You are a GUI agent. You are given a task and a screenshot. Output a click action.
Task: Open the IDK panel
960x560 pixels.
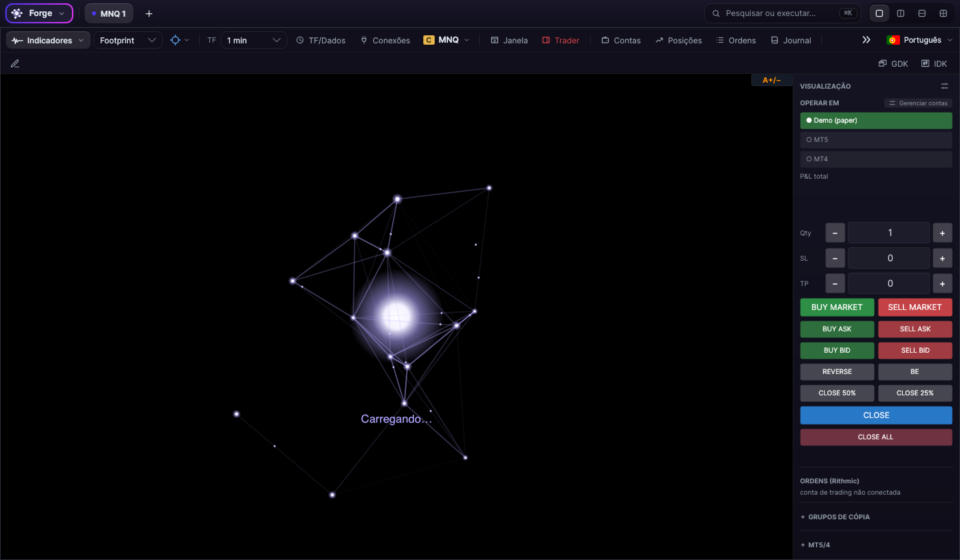coord(934,64)
